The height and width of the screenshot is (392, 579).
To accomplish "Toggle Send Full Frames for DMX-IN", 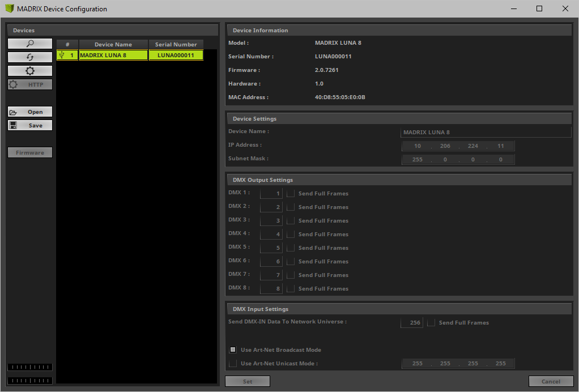I will (x=431, y=322).
